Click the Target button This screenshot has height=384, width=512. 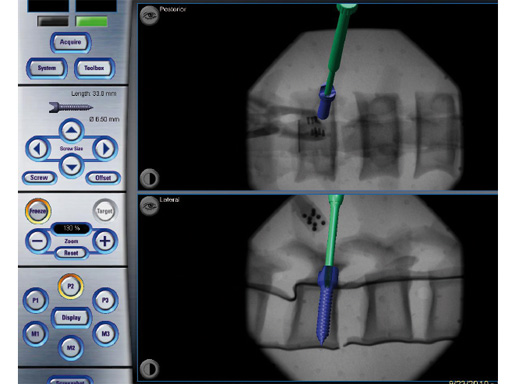coord(105,211)
